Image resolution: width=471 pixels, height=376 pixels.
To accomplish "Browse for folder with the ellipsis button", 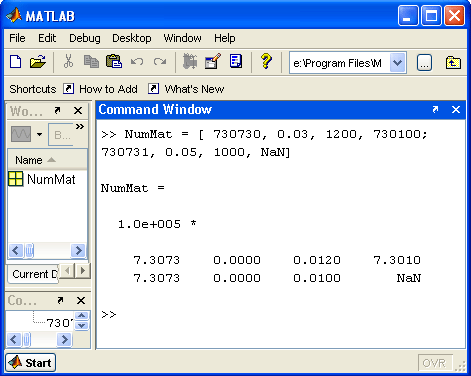I will pos(424,63).
